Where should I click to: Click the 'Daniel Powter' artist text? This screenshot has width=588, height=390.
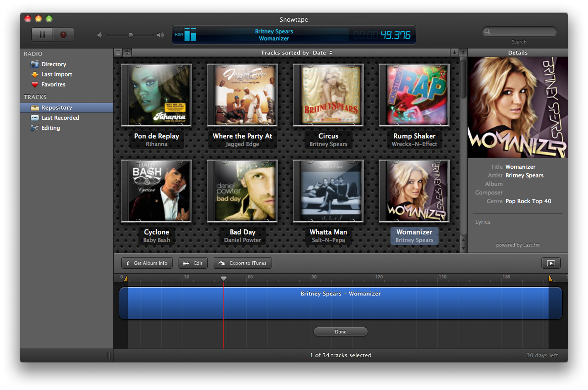243,240
